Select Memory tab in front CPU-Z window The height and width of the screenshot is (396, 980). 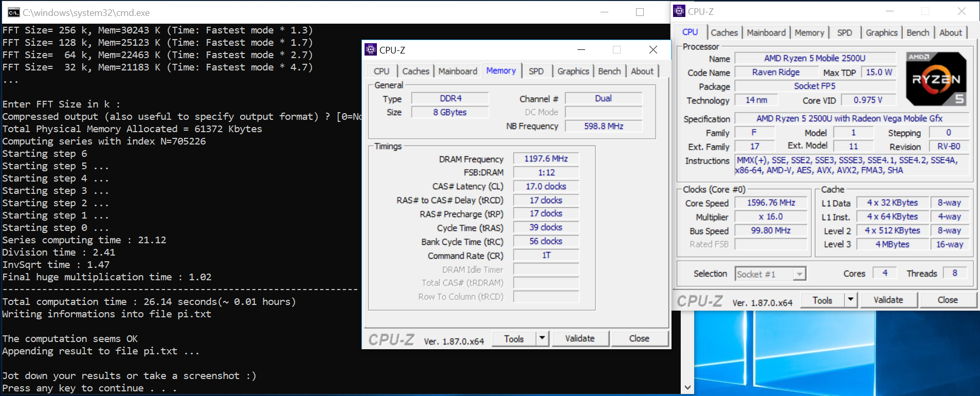(501, 70)
